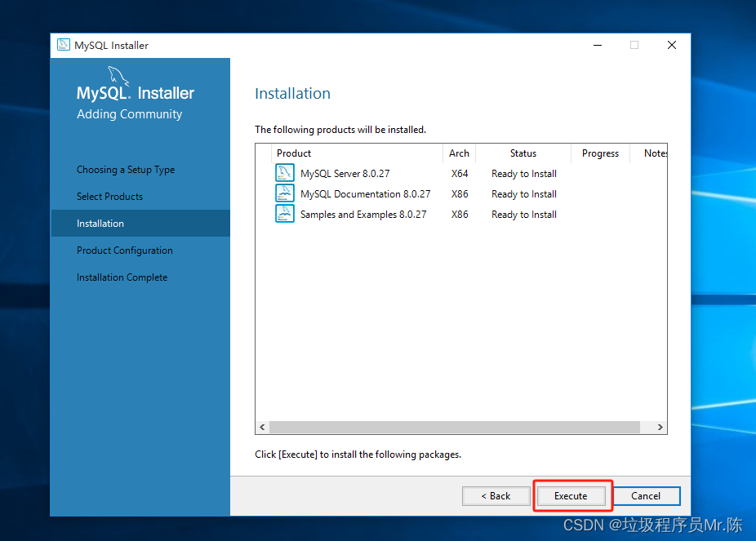This screenshot has height=541, width=756.
Task: Select Samples and Examples 8.0.27 text
Action: [x=363, y=215]
